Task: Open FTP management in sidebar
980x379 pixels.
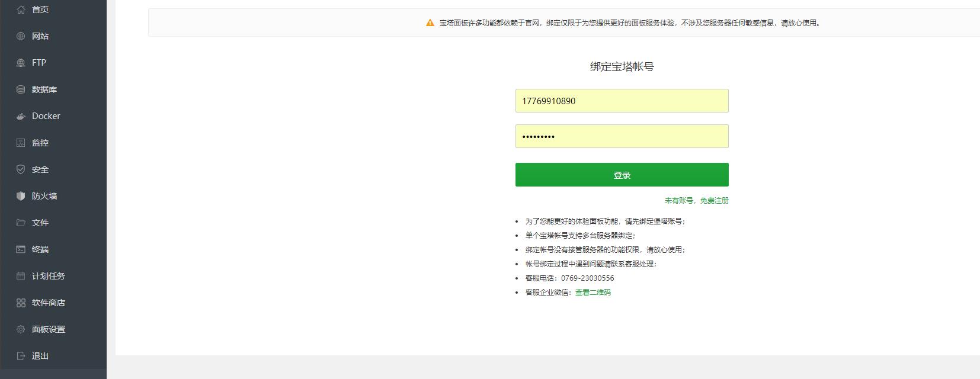Action: click(x=39, y=63)
